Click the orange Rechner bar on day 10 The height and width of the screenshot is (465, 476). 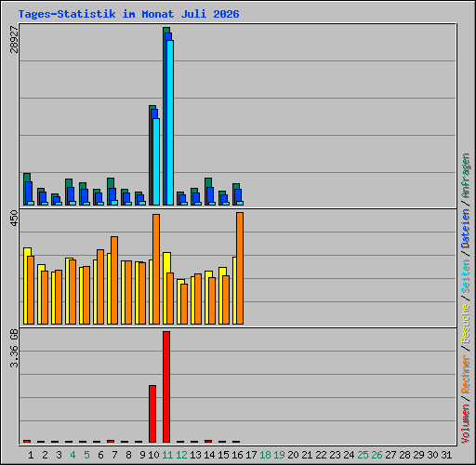click(156, 269)
